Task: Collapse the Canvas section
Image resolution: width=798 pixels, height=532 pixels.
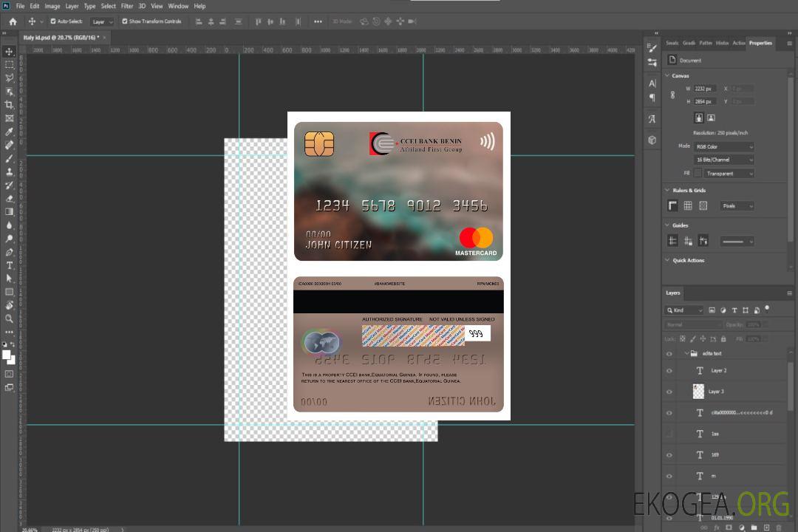Action: coord(668,75)
